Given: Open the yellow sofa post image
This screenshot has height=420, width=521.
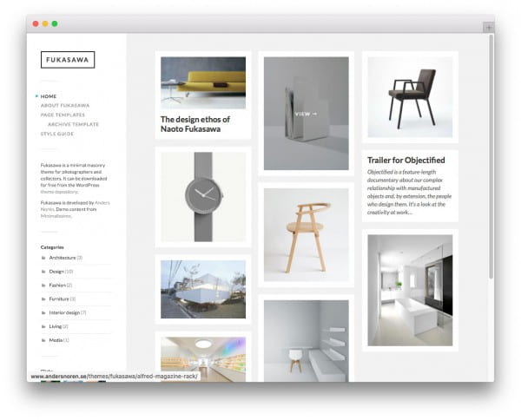Looking at the screenshot, I should pyautogui.click(x=203, y=82).
